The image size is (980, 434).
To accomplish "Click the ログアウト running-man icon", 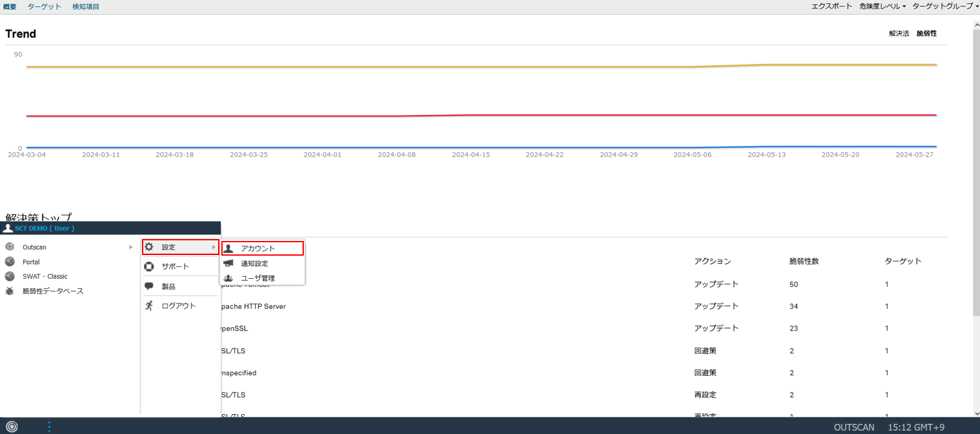I will pyautogui.click(x=149, y=306).
